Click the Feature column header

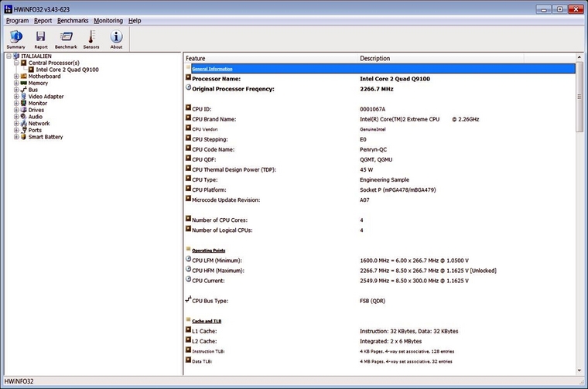[x=271, y=59]
